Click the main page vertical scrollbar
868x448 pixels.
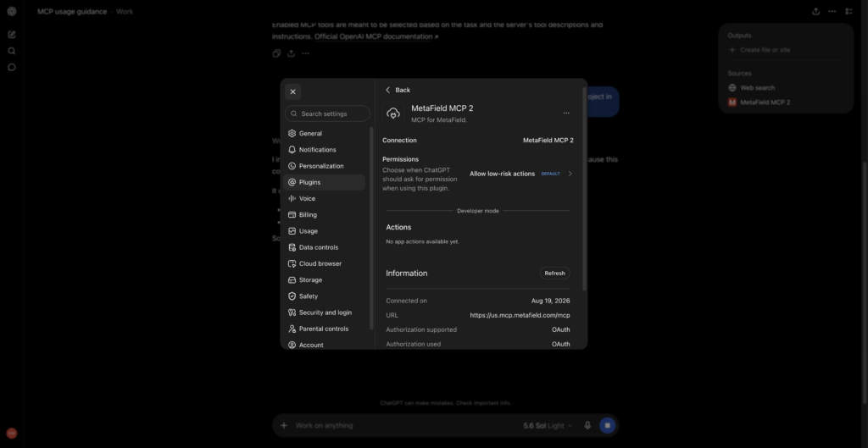click(x=865, y=282)
